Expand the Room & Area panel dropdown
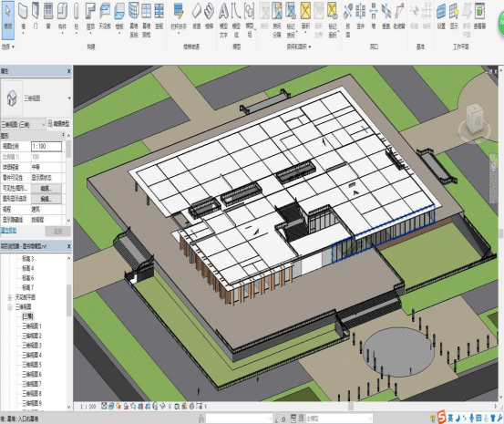The height and width of the screenshot is (424, 504). point(299,47)
